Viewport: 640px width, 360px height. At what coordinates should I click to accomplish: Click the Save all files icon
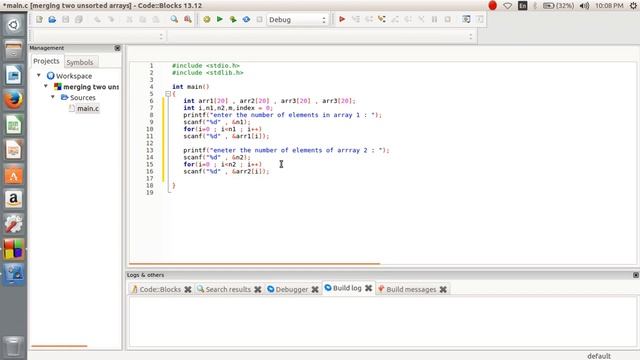(79, 19)
